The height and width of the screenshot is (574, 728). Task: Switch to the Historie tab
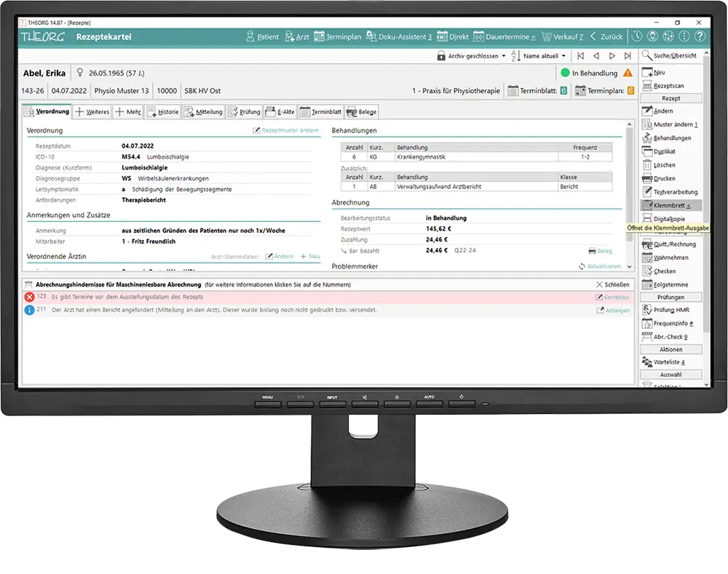162,112
